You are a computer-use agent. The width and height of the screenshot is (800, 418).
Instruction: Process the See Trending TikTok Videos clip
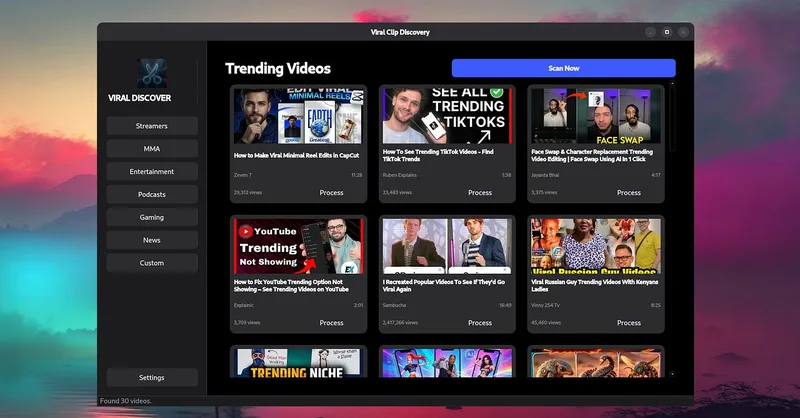(x=480, y=192)
